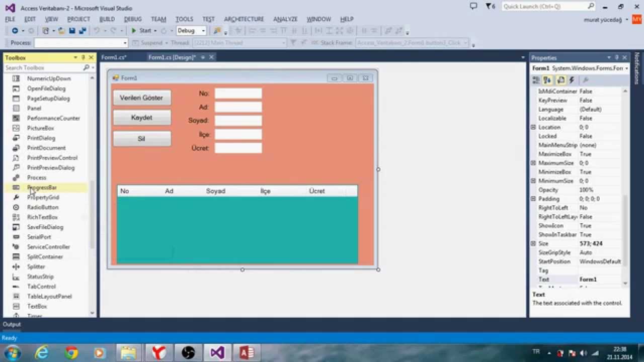Expand the Size property node
Screen dimensions: 644x362
(533, 244)
